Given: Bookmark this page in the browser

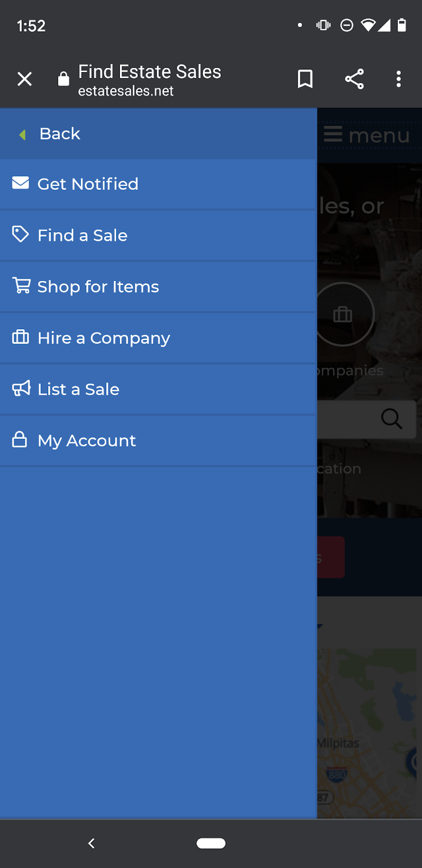Looking at the screenshot, I should [x=305, y=79].
